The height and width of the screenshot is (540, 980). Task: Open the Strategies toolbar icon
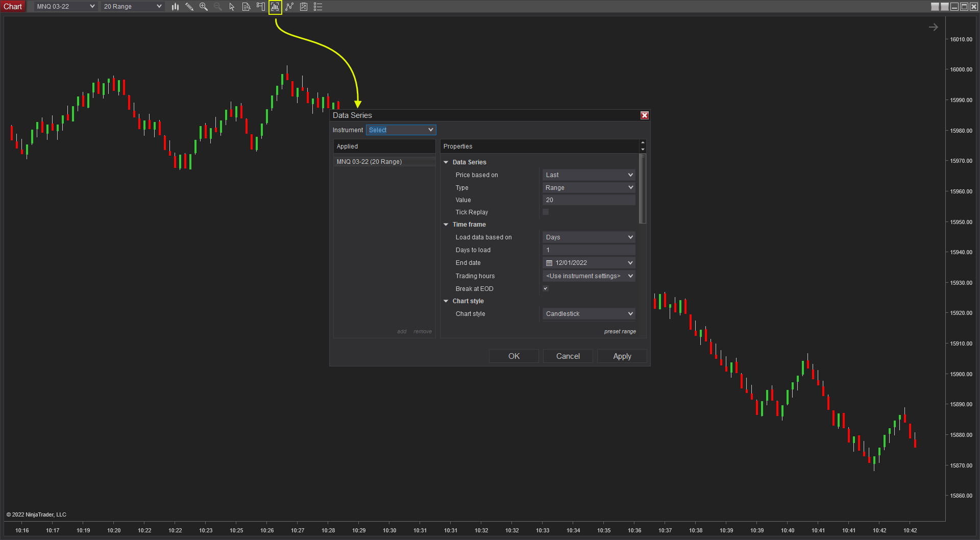pos(304,7)
